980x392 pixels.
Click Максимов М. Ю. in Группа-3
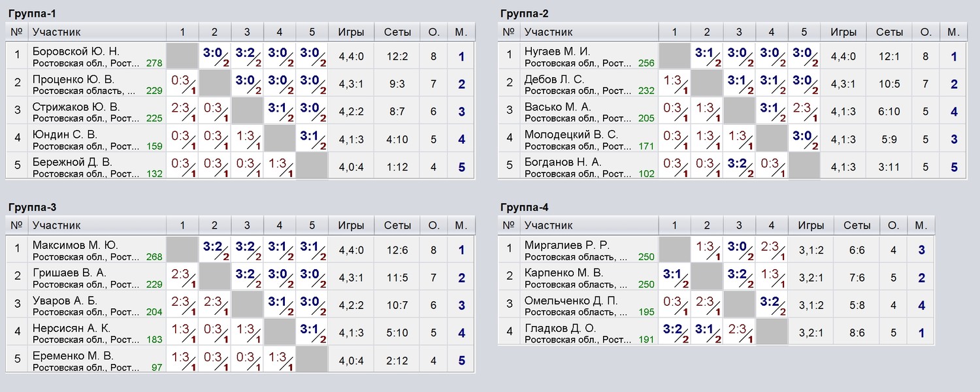75,245
